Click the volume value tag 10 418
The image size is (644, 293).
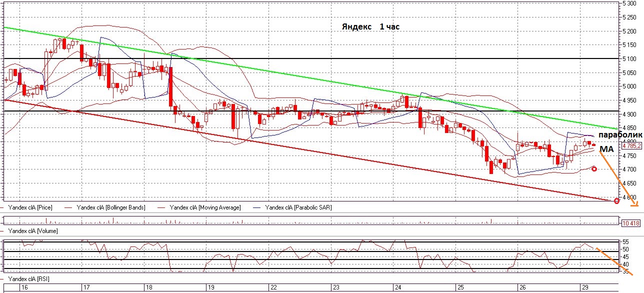coord(630,223)
